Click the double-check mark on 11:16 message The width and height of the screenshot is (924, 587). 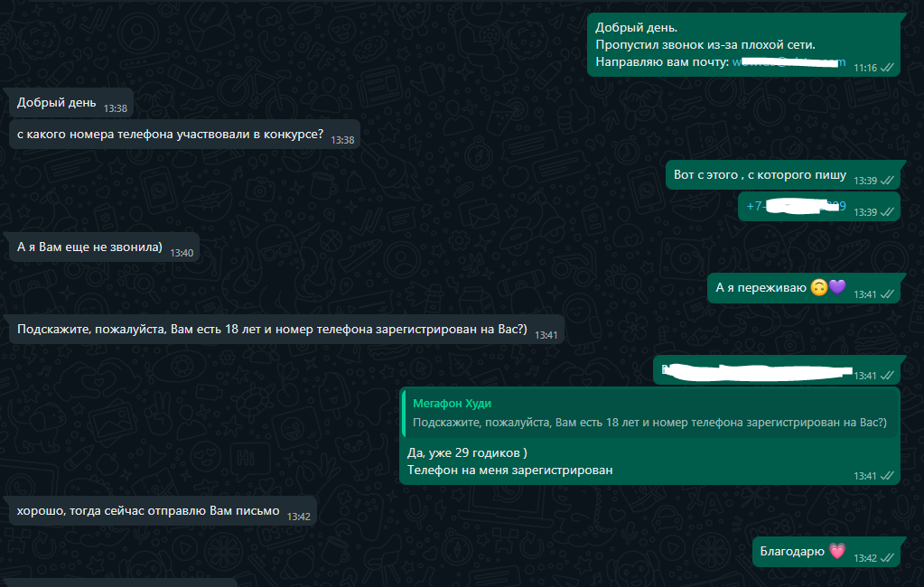pyautogui.click(x=887, y=68)
